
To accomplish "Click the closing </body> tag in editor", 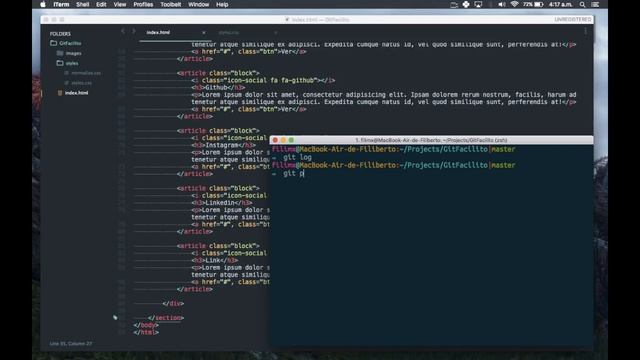I will 146,325.
